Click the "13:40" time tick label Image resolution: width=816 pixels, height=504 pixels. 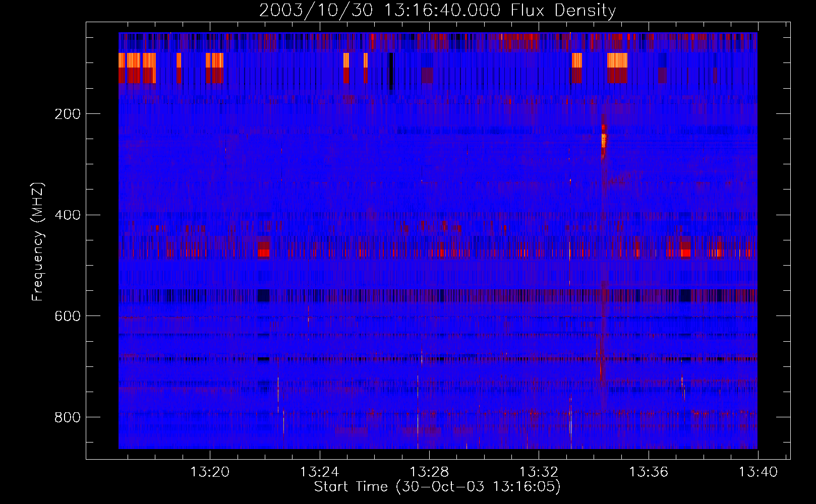click(758, 472)
